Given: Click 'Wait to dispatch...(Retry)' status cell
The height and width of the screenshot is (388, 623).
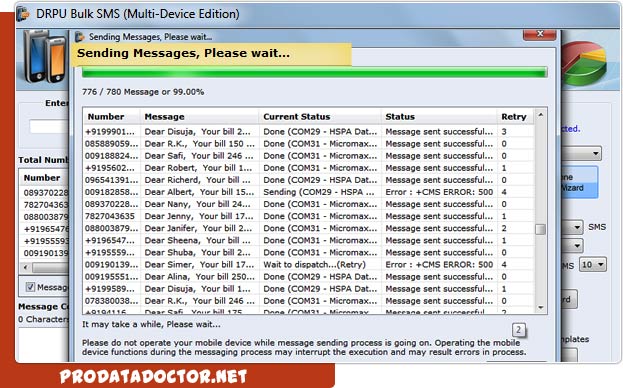Looking at the screenshot, I should coord(314,264).
